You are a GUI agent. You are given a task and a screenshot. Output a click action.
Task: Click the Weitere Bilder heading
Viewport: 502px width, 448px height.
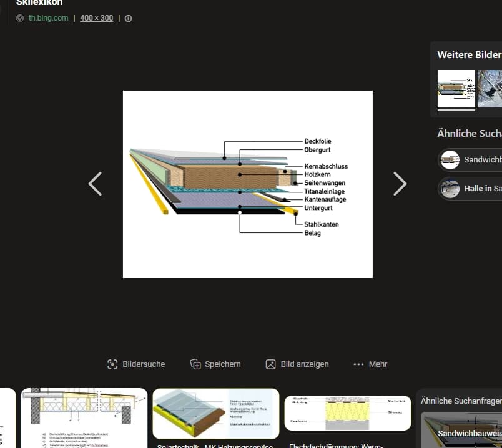470,55
